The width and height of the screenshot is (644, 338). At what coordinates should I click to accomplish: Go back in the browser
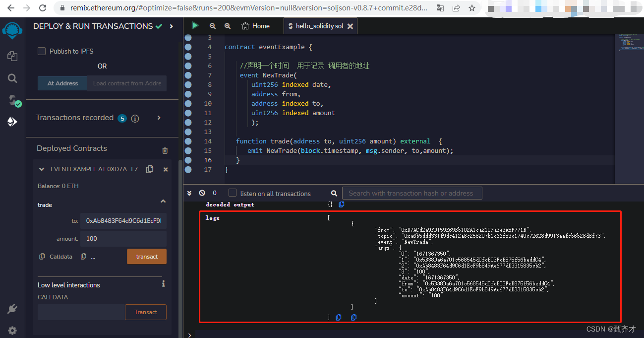(11, 8)
